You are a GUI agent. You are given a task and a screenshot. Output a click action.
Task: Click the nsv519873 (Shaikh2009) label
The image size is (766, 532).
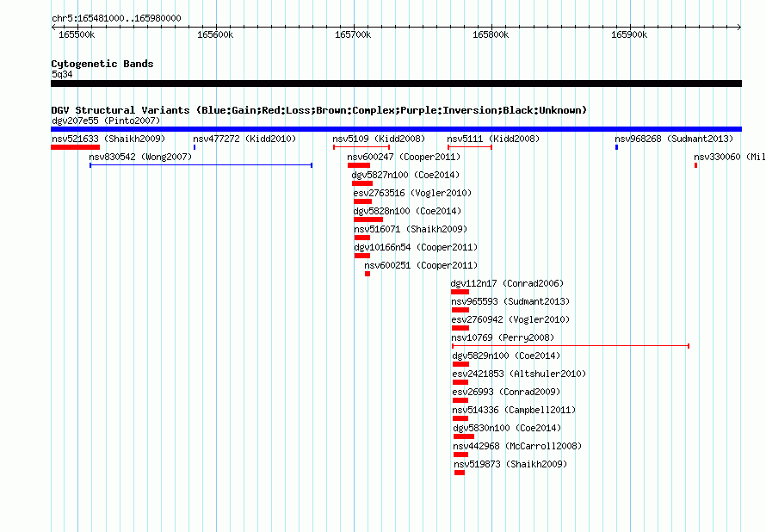[x=510, y=464]
